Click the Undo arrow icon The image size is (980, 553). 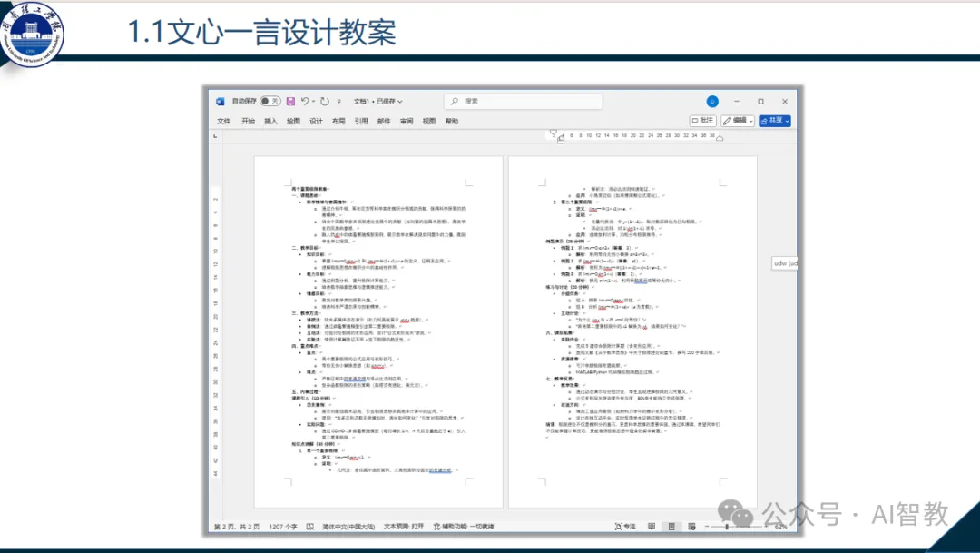305,101
